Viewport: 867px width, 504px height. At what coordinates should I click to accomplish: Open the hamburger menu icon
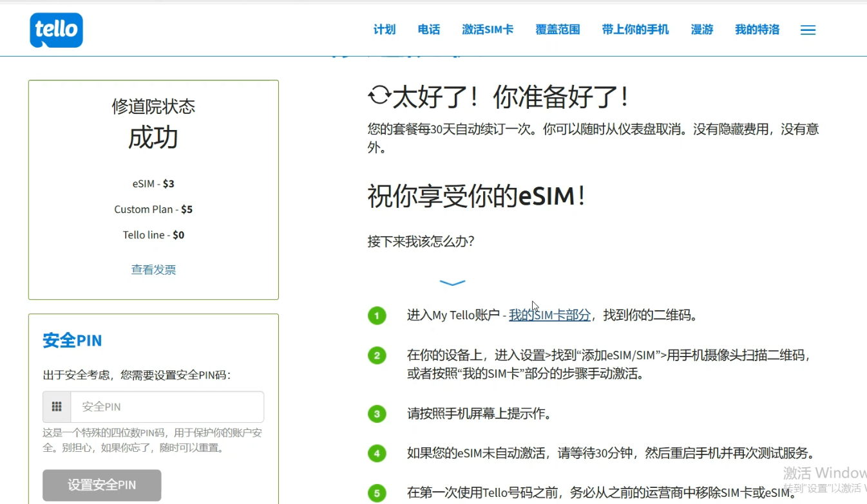click(x=808, y=30)
